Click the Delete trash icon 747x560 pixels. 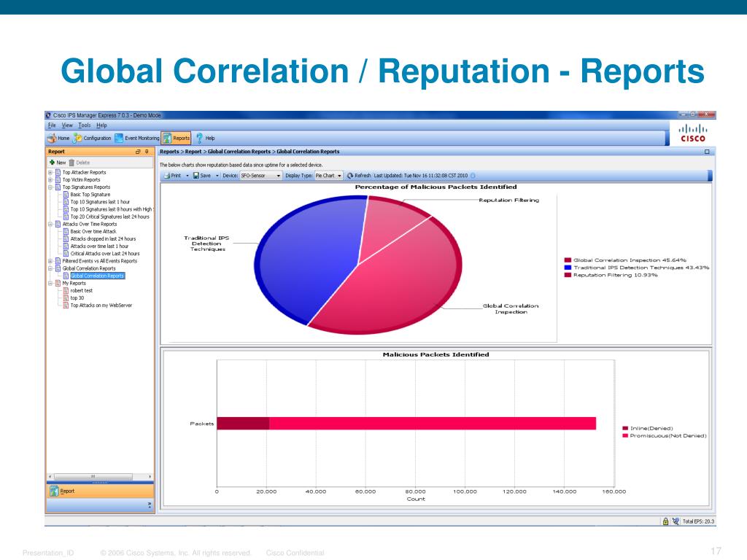[x=71, y=163]
